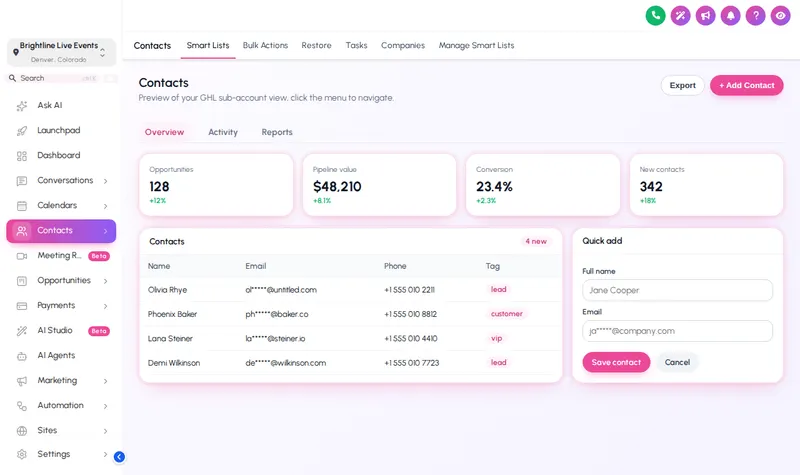The height and width of the screenshot is (475, 800).
Task: Click the customer tag for Phoenix Baker
Action: click(x=507, y=314)
